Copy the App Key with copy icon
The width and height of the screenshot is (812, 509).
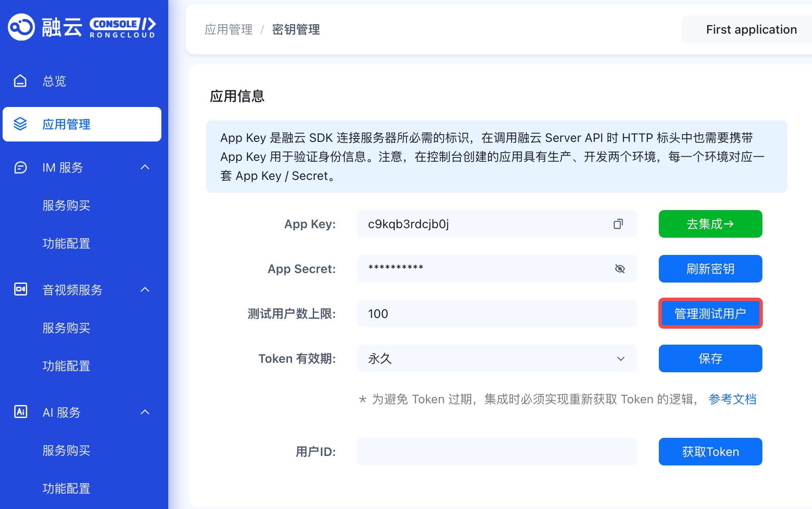pyautogui.click(x=618, y=224)
